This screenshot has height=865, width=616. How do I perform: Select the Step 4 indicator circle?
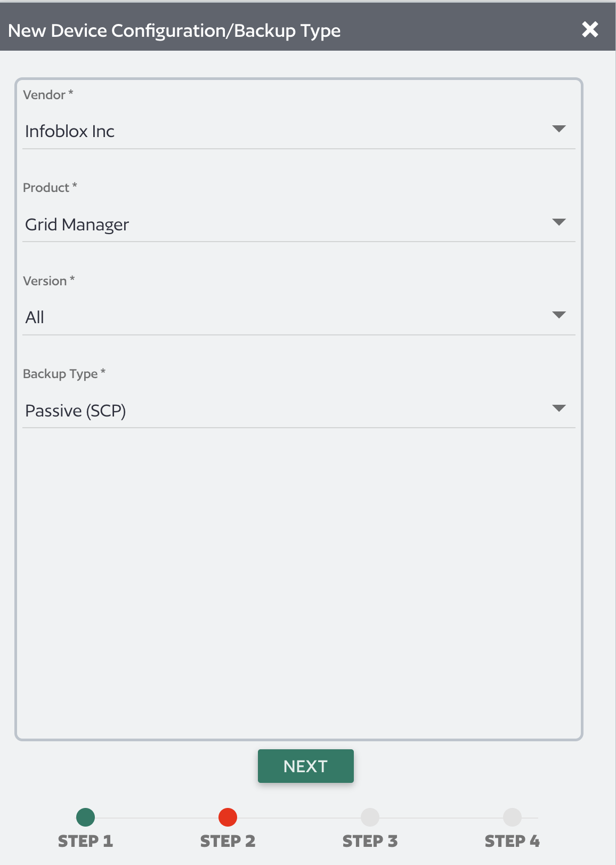(x=512, y=817)
